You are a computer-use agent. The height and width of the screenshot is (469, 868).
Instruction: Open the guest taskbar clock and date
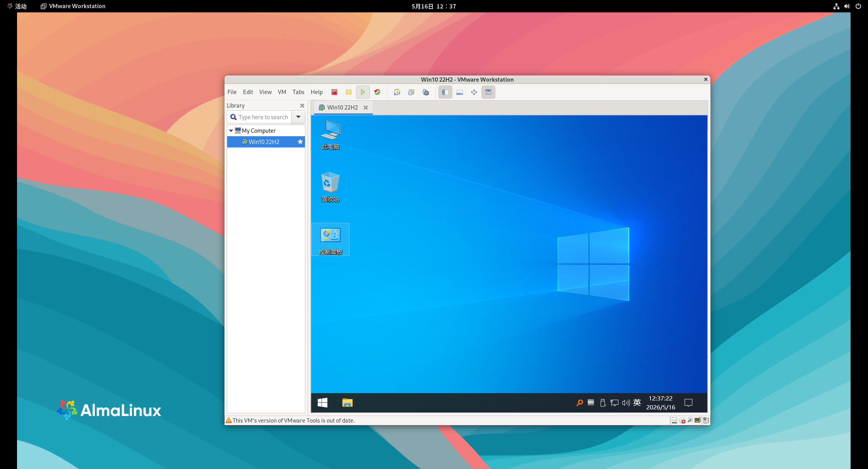661,403
